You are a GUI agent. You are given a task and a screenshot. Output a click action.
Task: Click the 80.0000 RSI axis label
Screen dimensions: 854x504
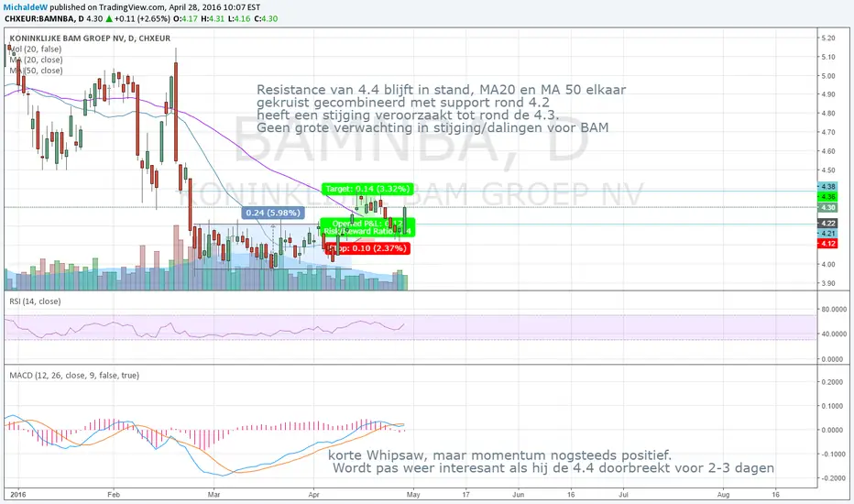[x=832, y=310]
